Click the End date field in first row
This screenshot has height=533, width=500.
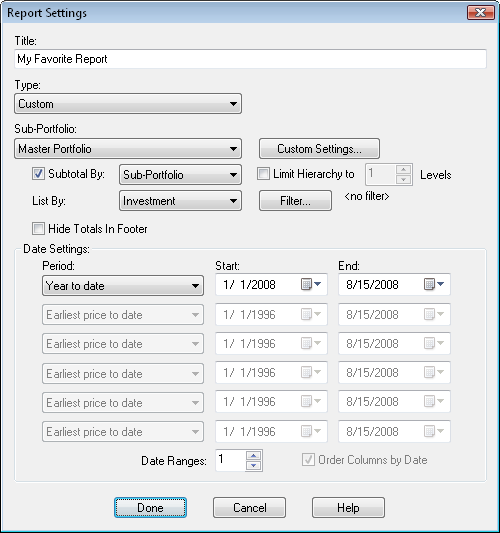394,284
